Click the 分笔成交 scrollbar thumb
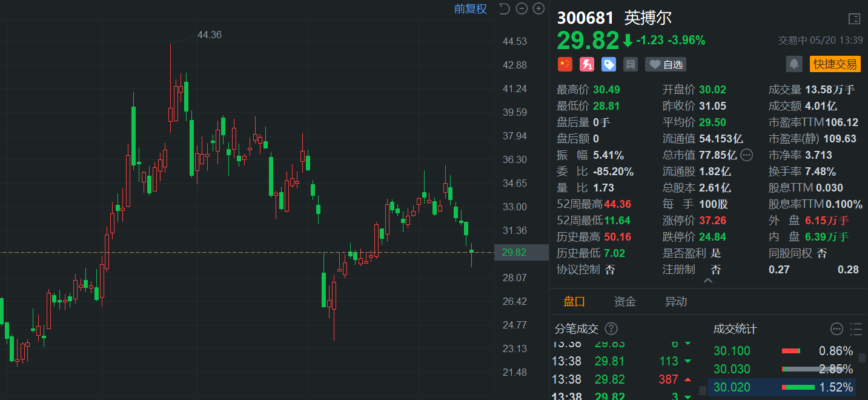The height and width of the screenshot is (400, 868). coord(703,390)
